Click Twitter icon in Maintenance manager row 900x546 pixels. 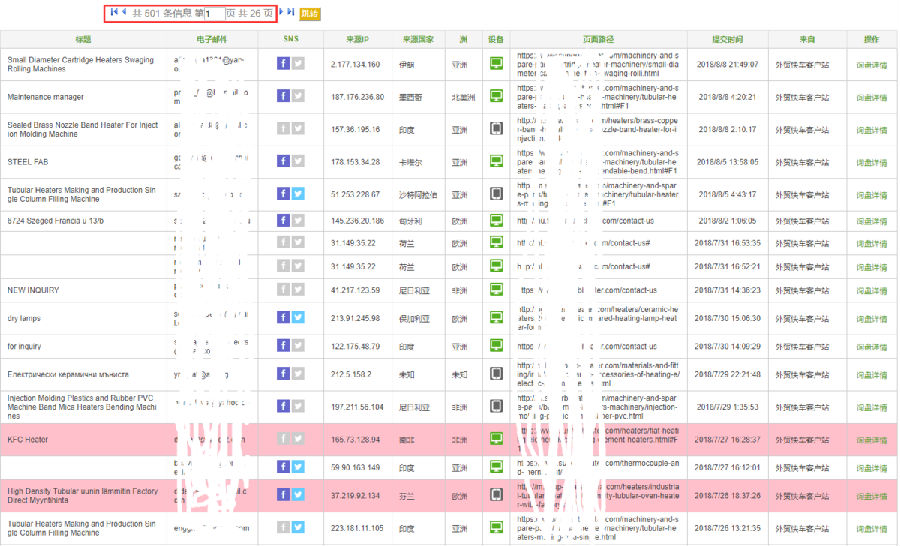pyautogui.click(x=298, y=97)
